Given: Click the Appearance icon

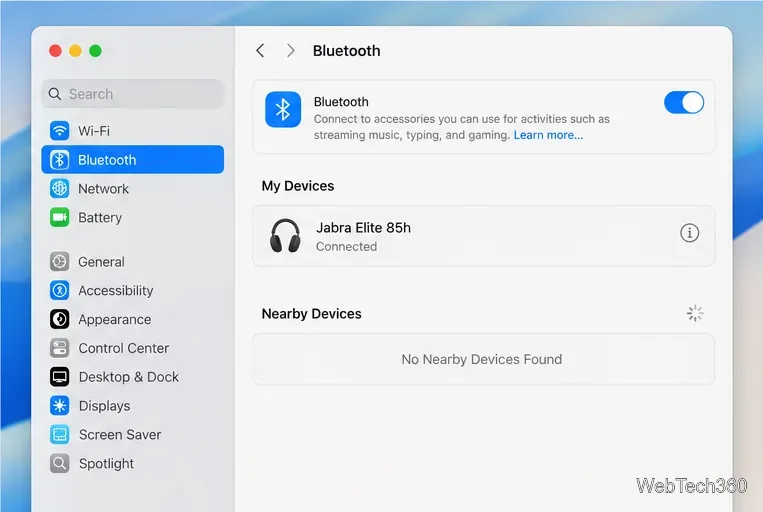Looking at the screenshot, I should 59,319.
